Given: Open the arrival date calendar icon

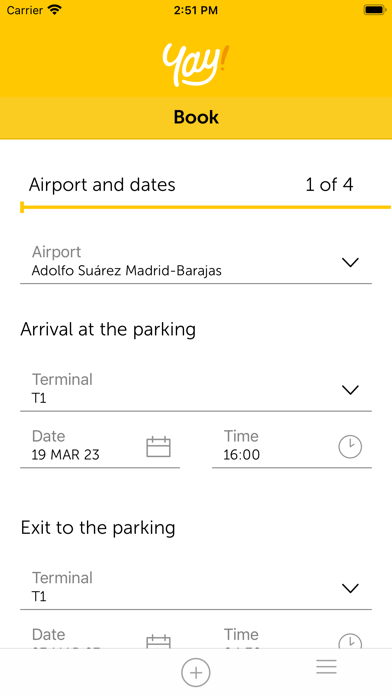Looking at the screenshot, I should [x=158, y=447].
